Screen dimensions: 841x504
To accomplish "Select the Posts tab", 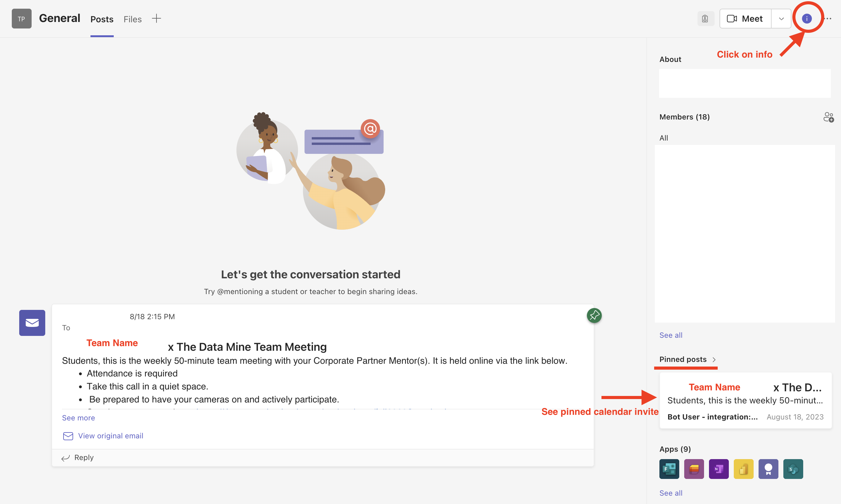I will [x=102, y=19].
